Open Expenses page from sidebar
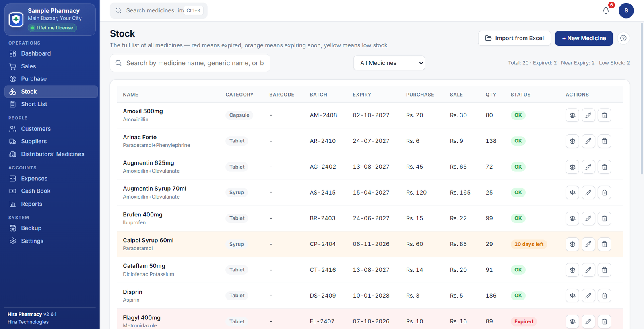The width and height of the screenshot is (644, 329). click(51, 179)
